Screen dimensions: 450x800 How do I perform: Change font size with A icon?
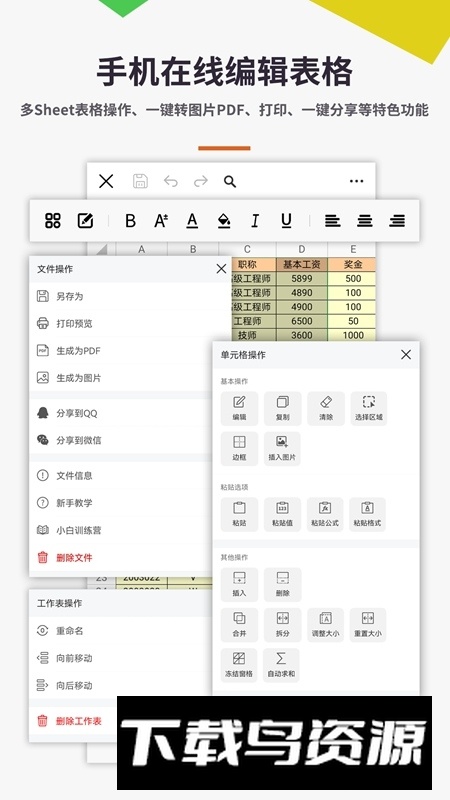[161, 220]
